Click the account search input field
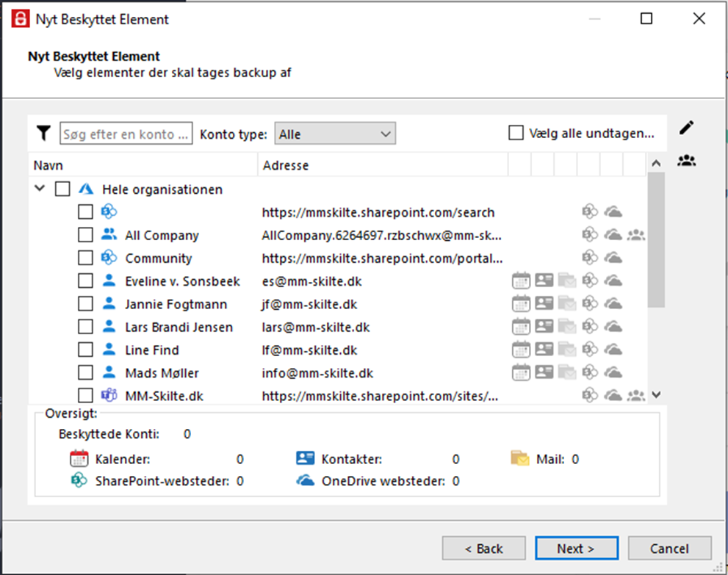 point(126,134)
